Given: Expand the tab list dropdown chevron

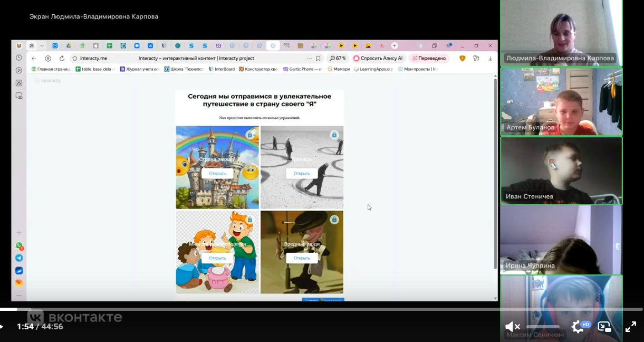Looking at the screenshot, I should coord(42,46).
